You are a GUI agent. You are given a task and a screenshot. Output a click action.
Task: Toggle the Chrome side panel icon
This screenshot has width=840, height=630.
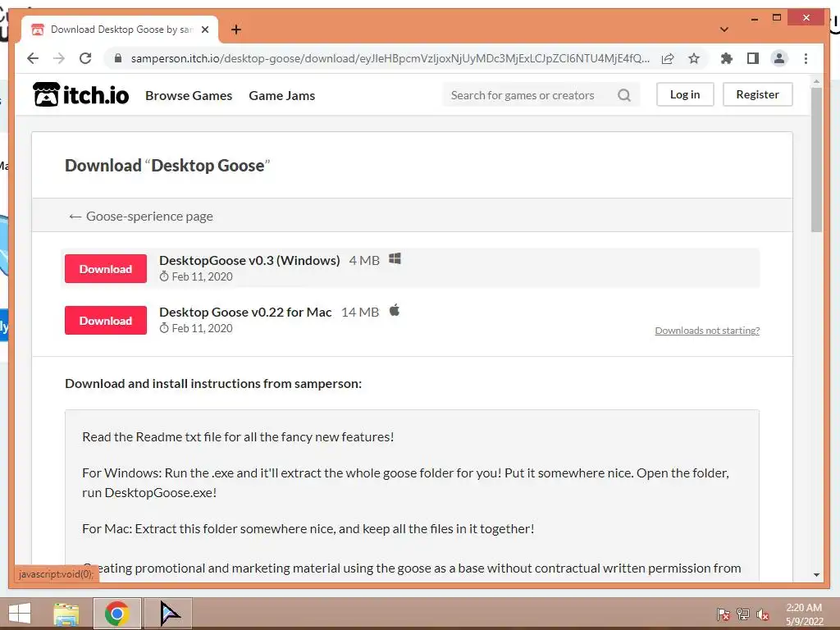pyautogui.click(x=753, y=58)
